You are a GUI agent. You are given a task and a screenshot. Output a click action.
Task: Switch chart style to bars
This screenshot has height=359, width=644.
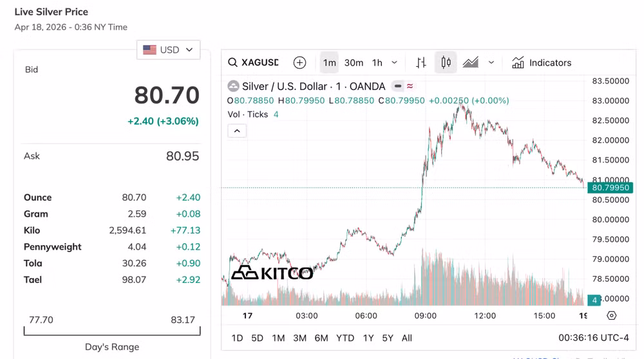pos(421,62)
